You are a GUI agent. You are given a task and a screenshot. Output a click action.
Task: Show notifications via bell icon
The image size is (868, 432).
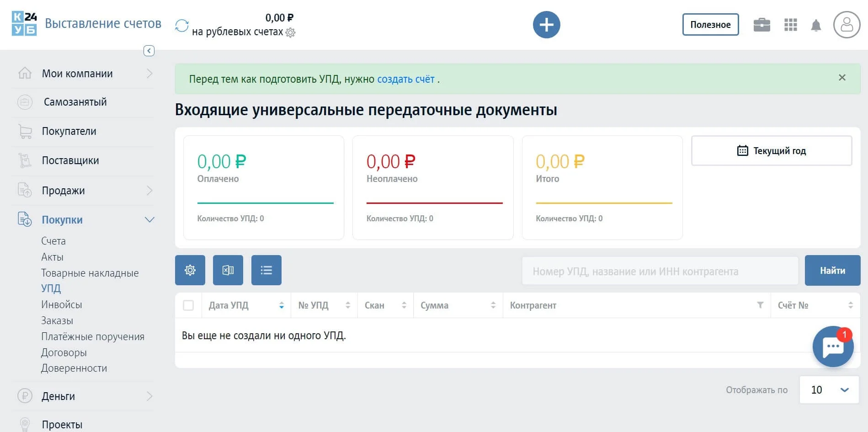[816, 25]
